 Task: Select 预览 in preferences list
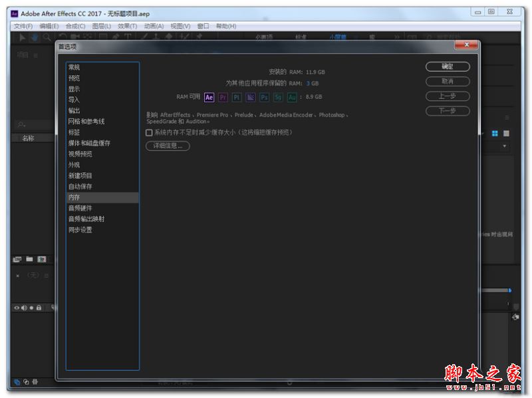102,78
